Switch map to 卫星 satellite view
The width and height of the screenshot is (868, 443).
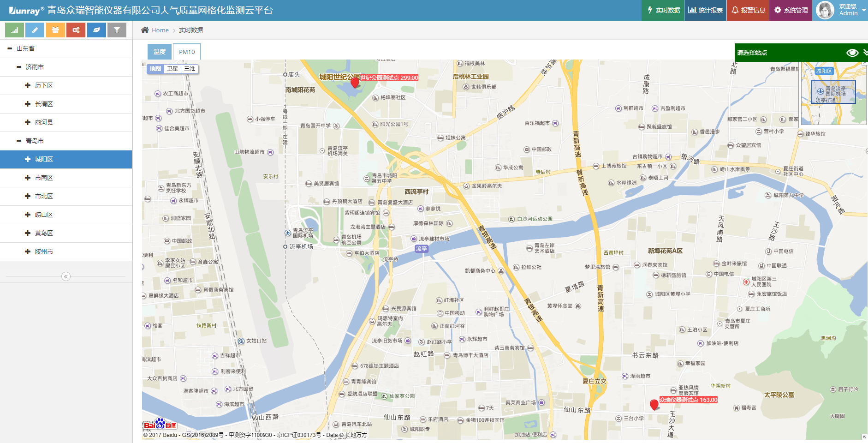tap(172, 69)
